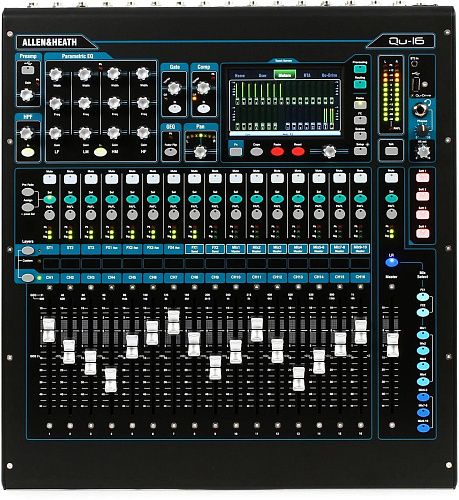The height and width of the screenshot is (500, 459).
Task: Touch the channel 13 fader cap
Action: click(x=298, y=379)
